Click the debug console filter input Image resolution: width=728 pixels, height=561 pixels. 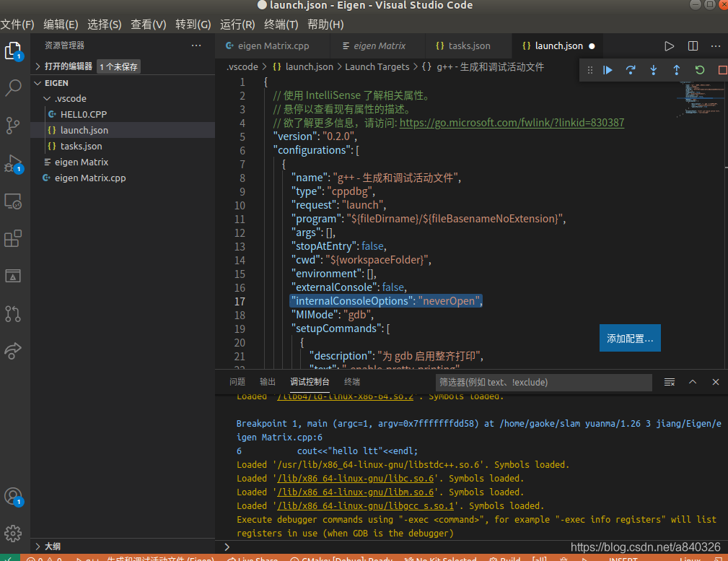(x=544, y=382)
